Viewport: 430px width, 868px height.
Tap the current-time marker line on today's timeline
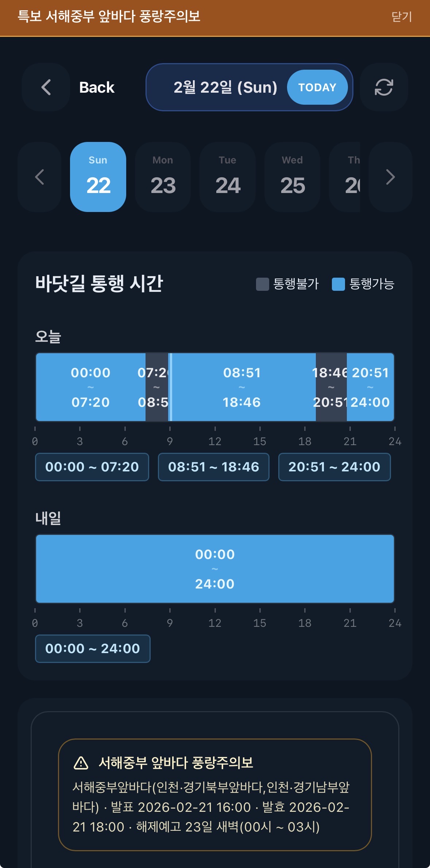coord(170,387)
